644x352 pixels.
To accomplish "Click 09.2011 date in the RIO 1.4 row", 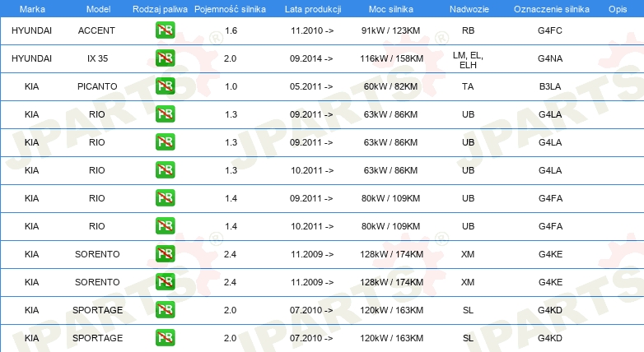I will point(311,197).
